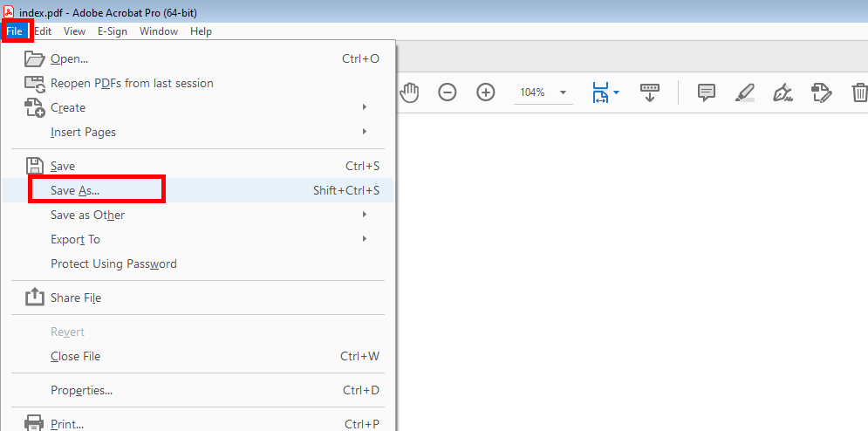Viewport: 868px width, 431px height.
Task: Click the Reopen PDFs session icon
Action: [35, 84]
